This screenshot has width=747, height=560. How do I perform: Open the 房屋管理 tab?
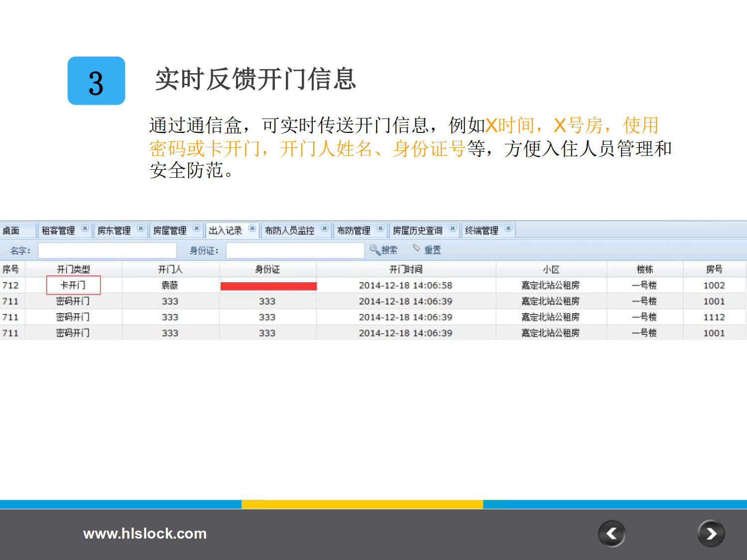(x=169, y=230)
